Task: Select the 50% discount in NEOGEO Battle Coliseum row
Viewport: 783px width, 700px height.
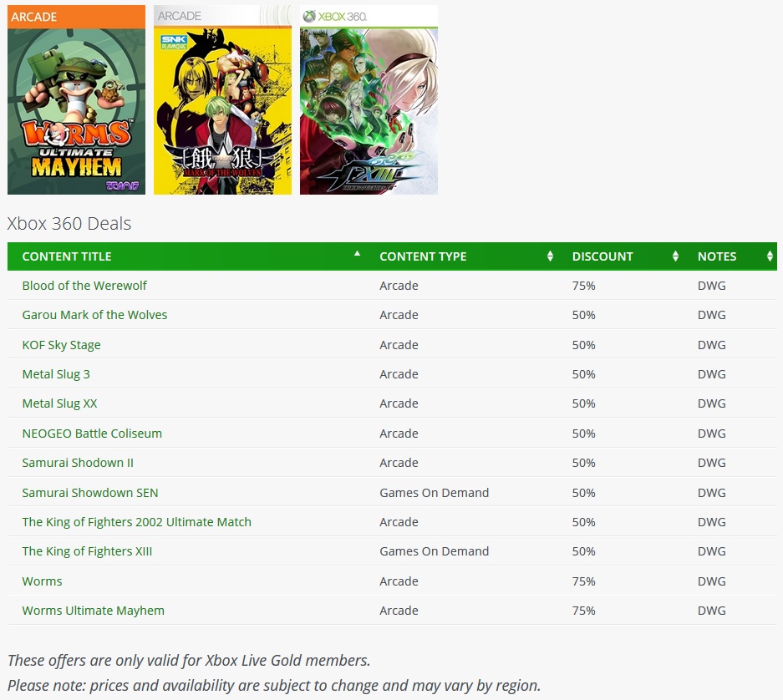Action: [x=584, y=434]
